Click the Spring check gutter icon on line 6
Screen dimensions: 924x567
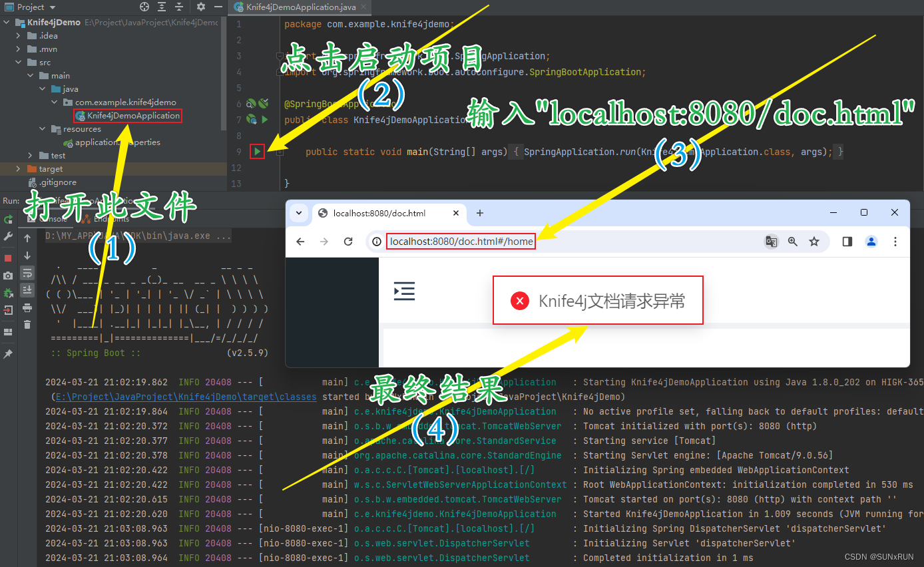click(264, 103)
